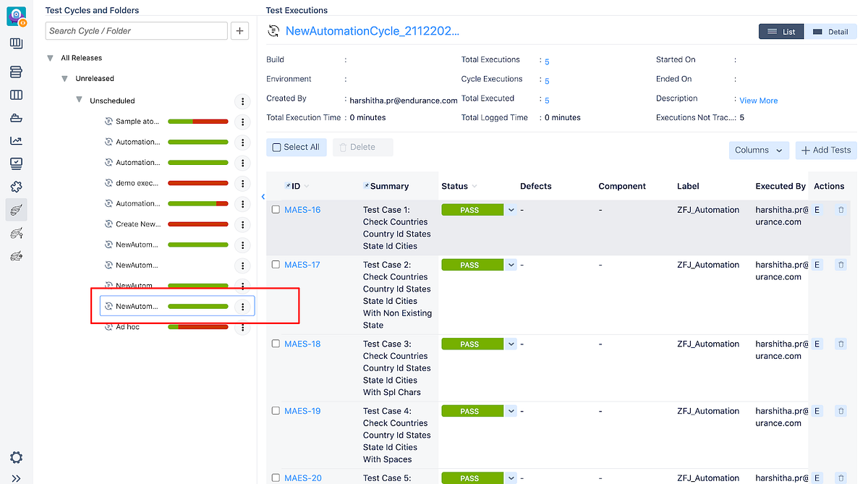Collapse the Unscheduled tree node
Image resolution: width=868 pixels, height=484 pixels.
tap(79, 100)
